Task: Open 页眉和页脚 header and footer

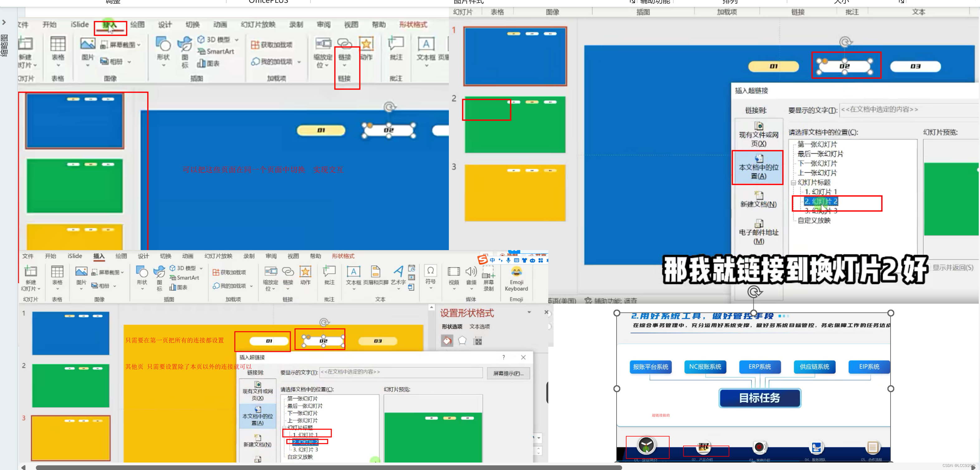Action: coord(376,272)
